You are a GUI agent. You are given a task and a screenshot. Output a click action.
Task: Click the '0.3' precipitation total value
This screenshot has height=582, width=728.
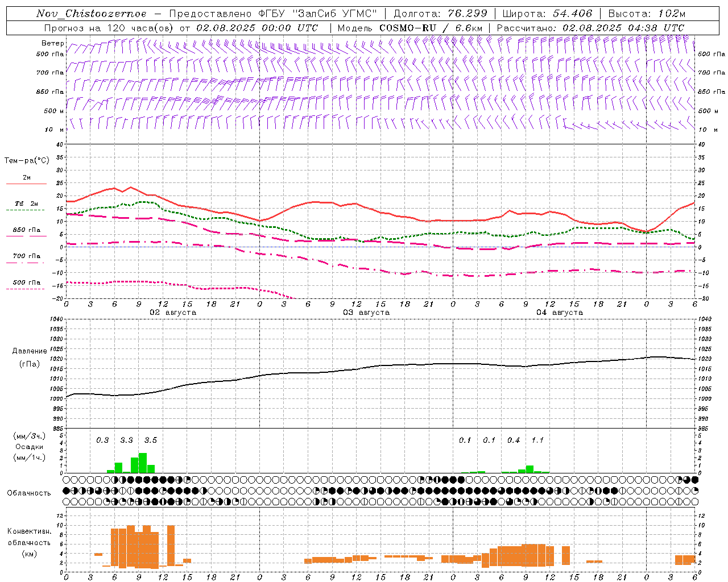point(102,440)
